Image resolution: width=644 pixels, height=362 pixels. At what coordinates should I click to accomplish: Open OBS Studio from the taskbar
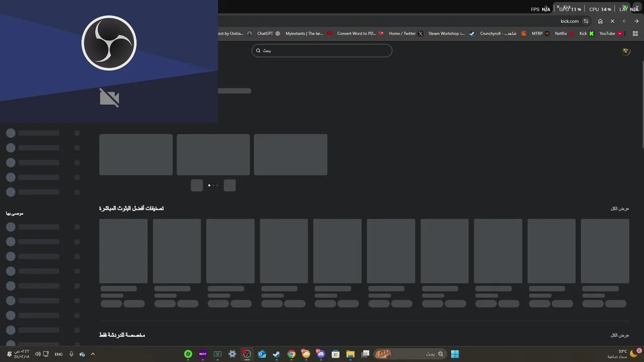pyautogui.click(x=247, y=354)
